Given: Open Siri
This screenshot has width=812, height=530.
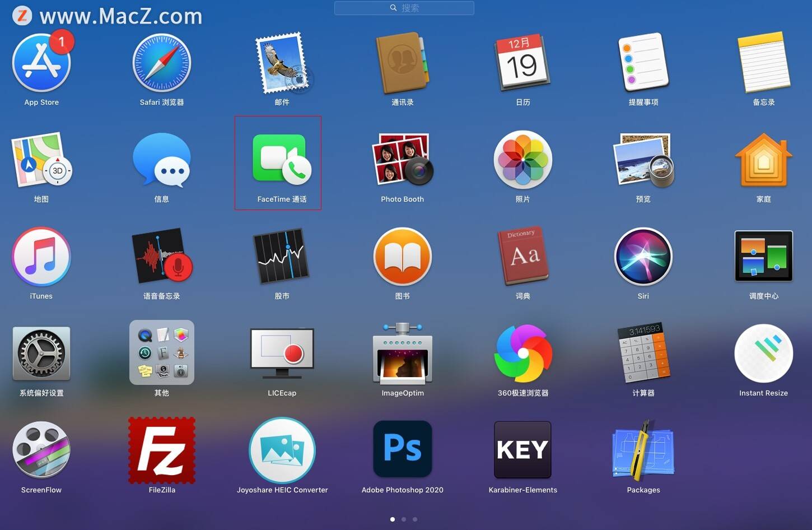Looking at the screenshot, I should 643,257.
